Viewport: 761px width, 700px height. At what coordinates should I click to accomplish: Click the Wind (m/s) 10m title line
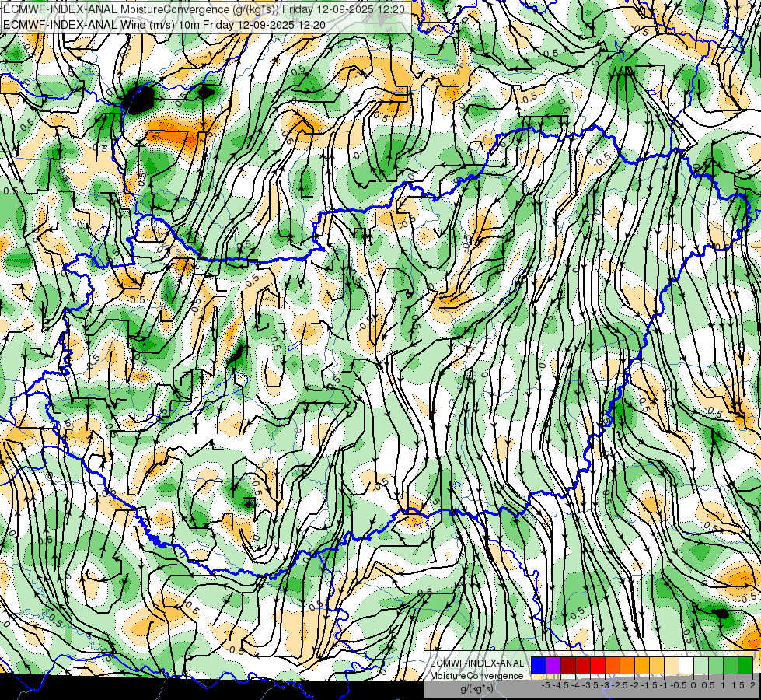164,25
